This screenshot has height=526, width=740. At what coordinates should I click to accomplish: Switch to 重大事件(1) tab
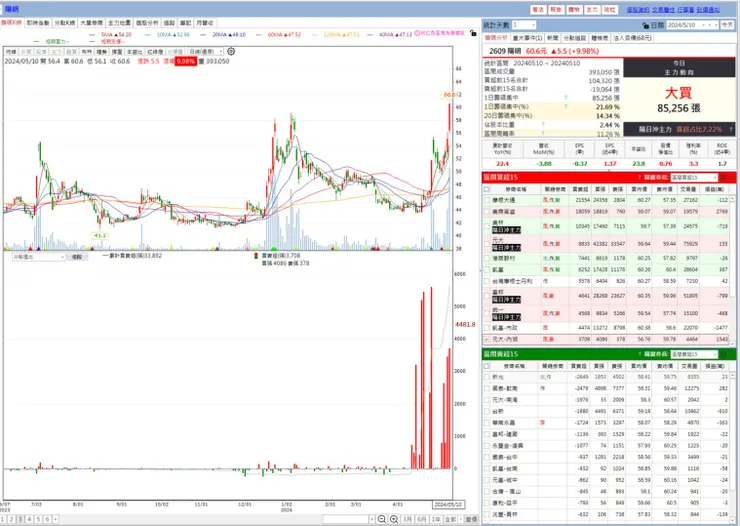(x=527, y=38)
